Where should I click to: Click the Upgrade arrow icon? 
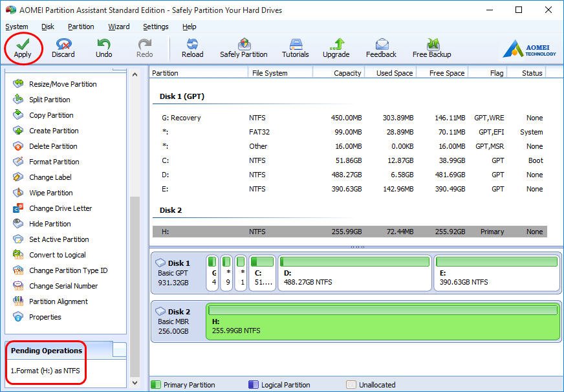pos(337,44)
